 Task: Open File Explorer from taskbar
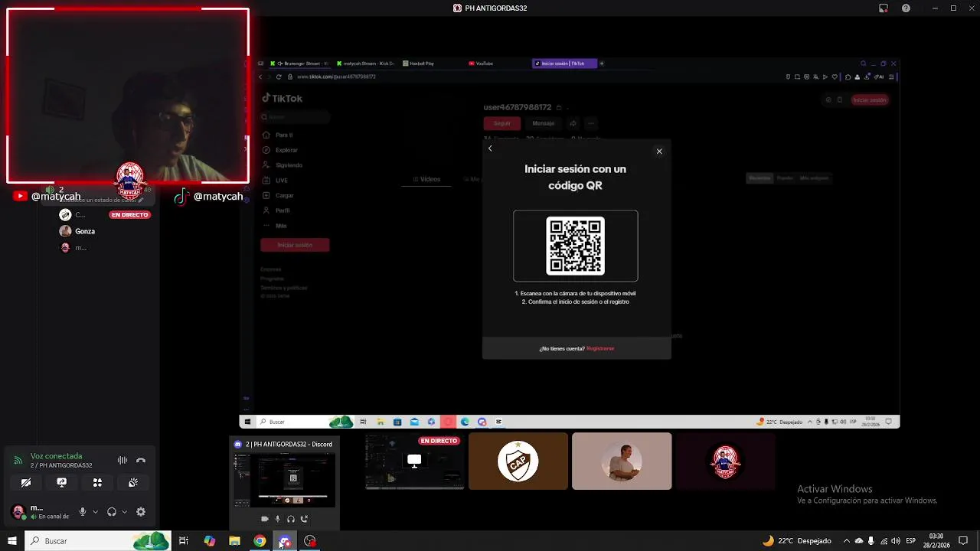pyautogui.click(x=234, y=541)
